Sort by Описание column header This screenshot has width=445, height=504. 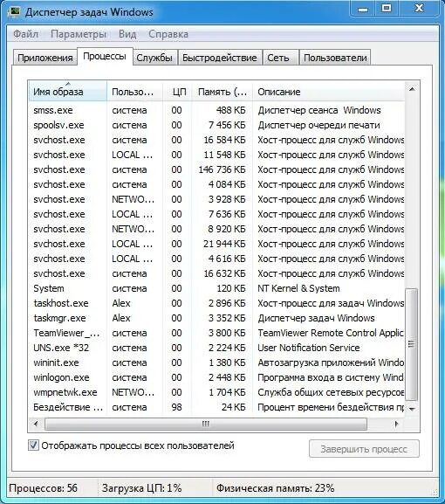329,92
